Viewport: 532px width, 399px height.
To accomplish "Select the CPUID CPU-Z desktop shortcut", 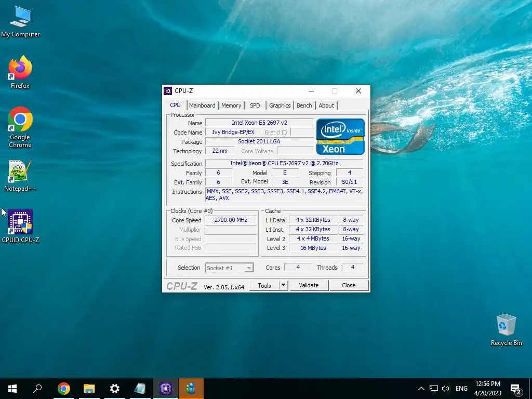I will point(20,226).
